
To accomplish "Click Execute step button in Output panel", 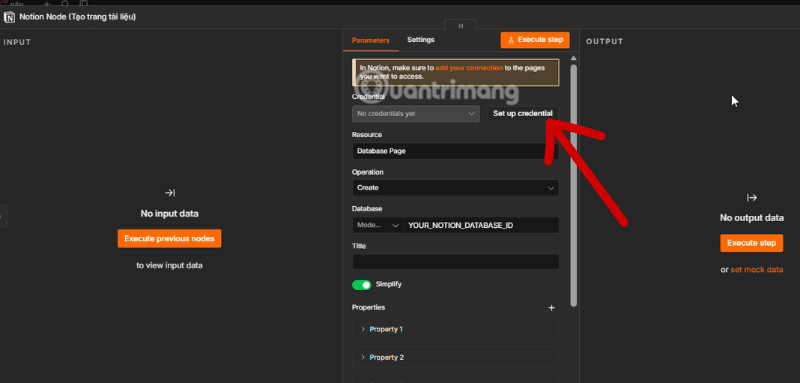I will tap(751, 243).
